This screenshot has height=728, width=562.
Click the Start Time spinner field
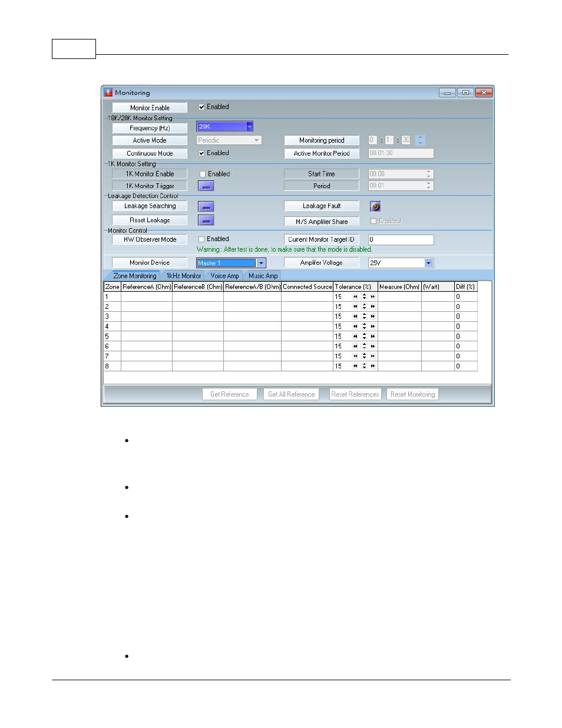coord(401,174)
